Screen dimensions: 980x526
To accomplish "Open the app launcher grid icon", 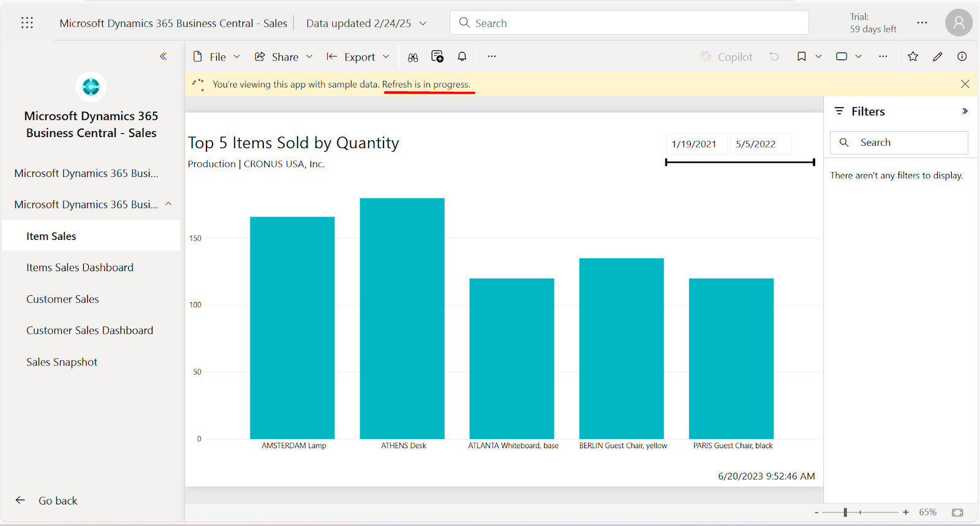I will tap(27, 23).
